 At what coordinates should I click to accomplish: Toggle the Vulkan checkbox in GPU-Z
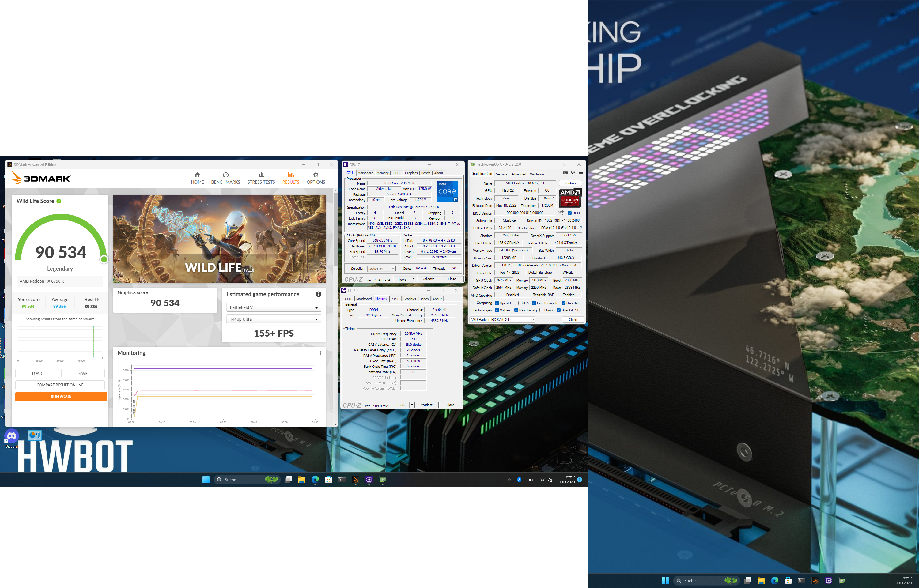497,310
